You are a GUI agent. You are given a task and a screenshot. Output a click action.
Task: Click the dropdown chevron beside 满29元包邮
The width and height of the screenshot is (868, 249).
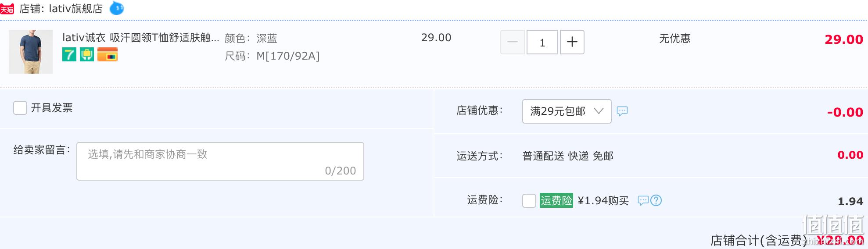[599, 111]
